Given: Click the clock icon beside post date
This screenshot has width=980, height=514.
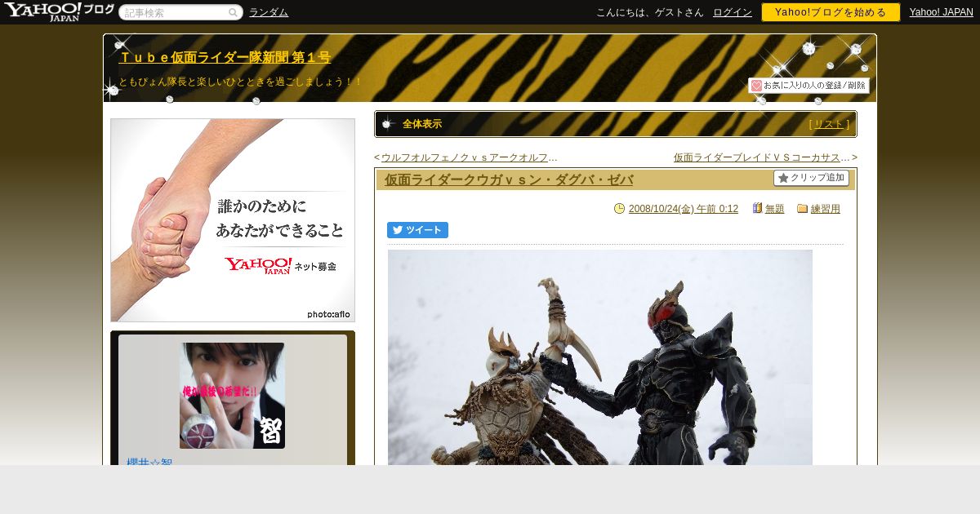Looking at the screenshot, I should 619,209.
